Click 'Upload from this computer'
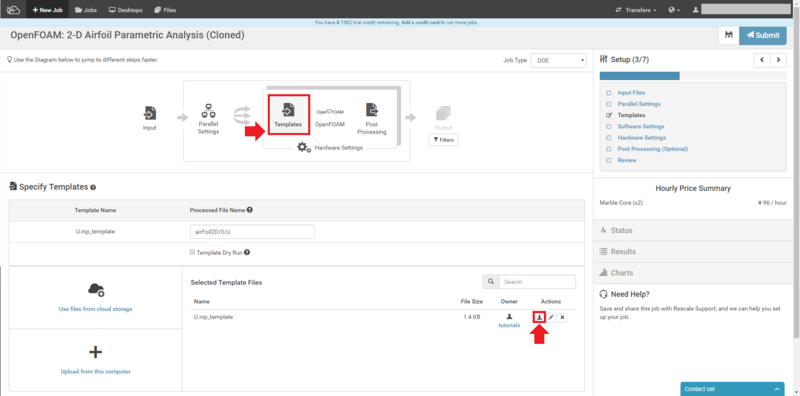The height and width of the screenshot is (396, 800). tap(95, 372)
